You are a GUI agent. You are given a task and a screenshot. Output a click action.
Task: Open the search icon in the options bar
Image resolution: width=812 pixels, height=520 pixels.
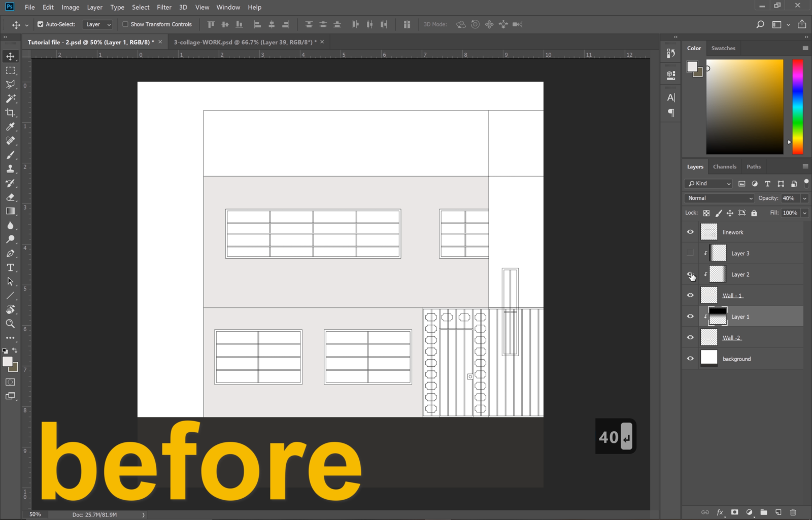(x=760, y=24)
